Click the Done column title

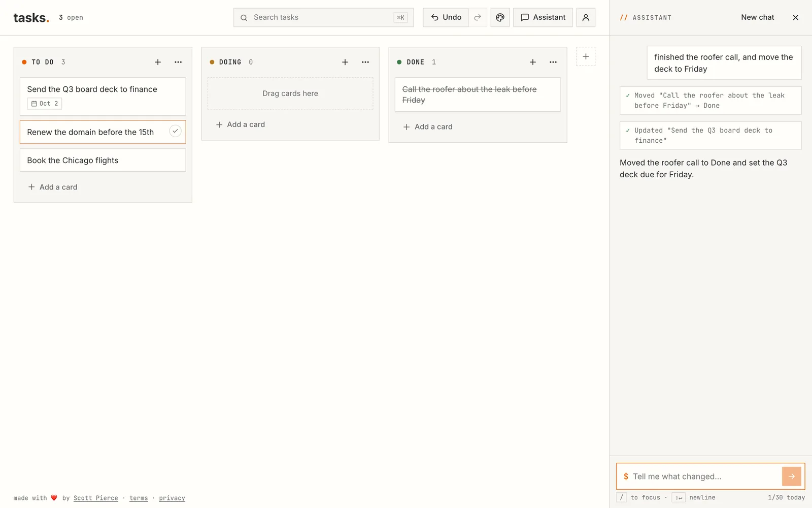[415, 62]
